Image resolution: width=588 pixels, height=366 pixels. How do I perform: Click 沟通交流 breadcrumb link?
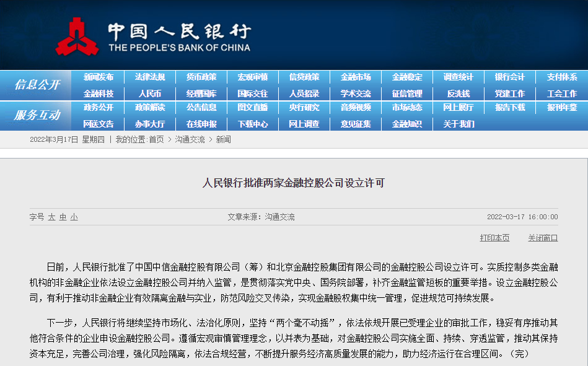tap(190, 140)
